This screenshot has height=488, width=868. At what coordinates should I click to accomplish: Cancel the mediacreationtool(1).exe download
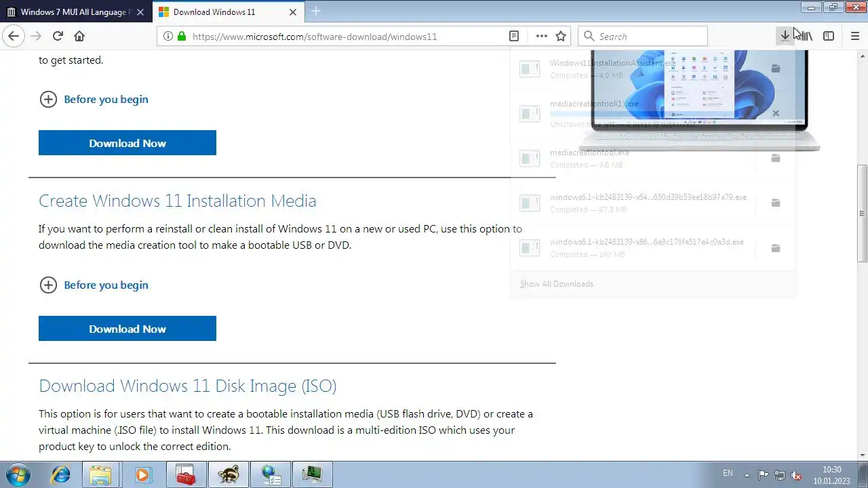pyautogui.click(x=776, y=113)
